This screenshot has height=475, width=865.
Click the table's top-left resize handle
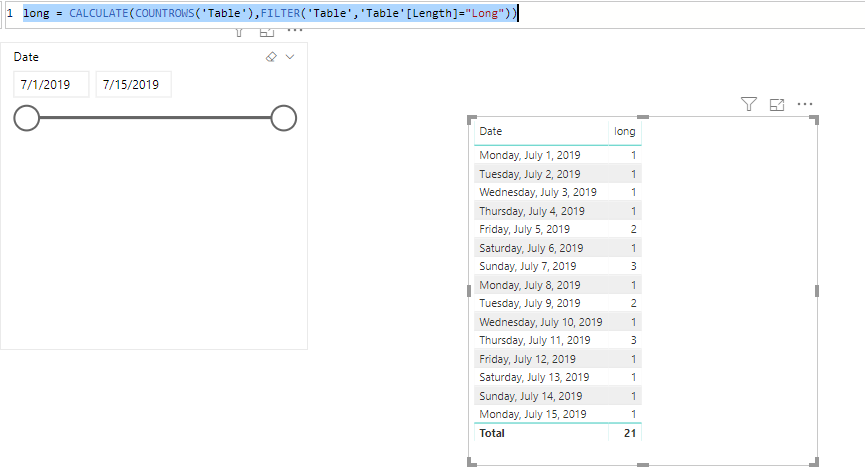pos(471,120)
